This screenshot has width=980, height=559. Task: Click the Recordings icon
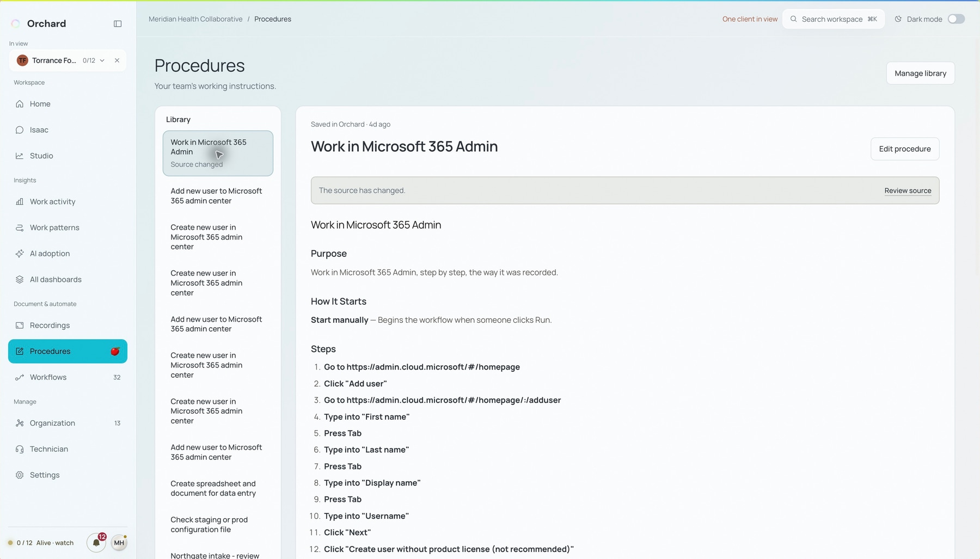[20, 325]
